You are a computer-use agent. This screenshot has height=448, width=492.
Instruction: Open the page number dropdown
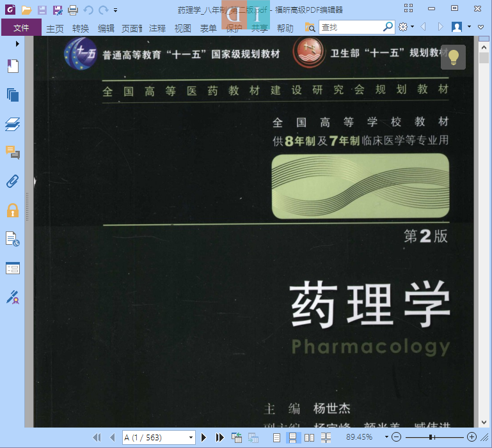tap(191, 437)
